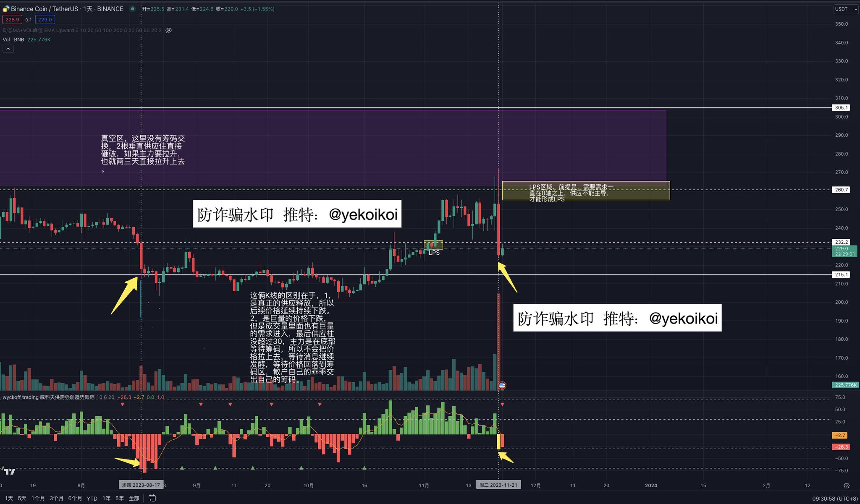Select the small LPS label under candles

pos(434,253)
